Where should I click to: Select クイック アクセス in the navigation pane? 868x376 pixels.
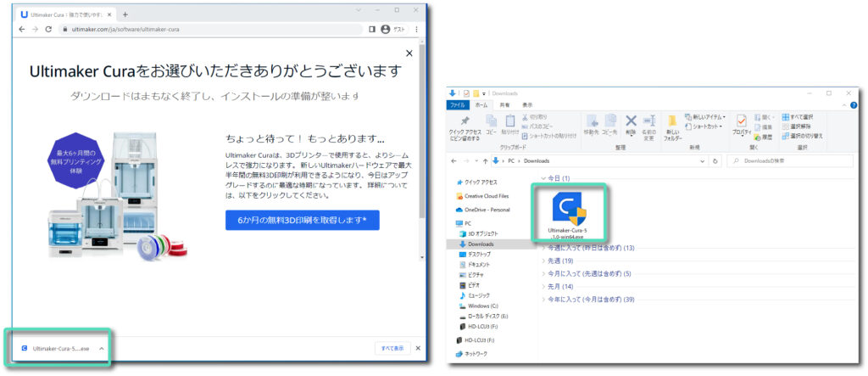point(476,182)
